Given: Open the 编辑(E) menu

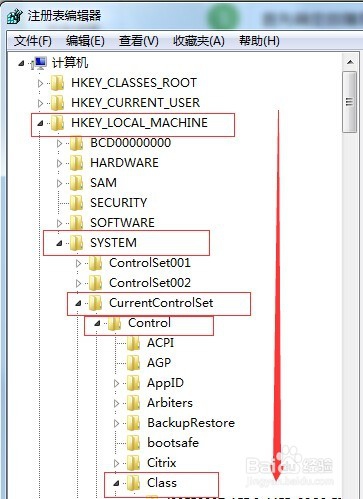Looking at the screenshot, I should pyautogui.click(x=85, y=41).
